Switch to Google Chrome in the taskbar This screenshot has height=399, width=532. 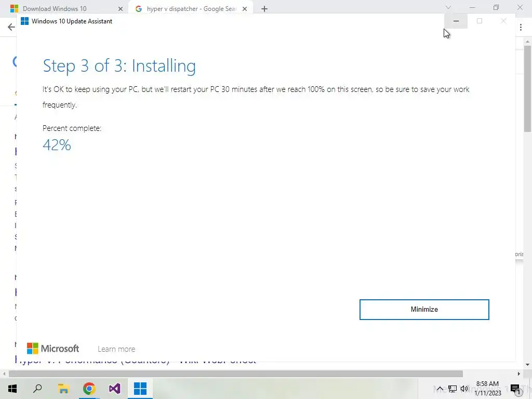[x=89, y=389]
